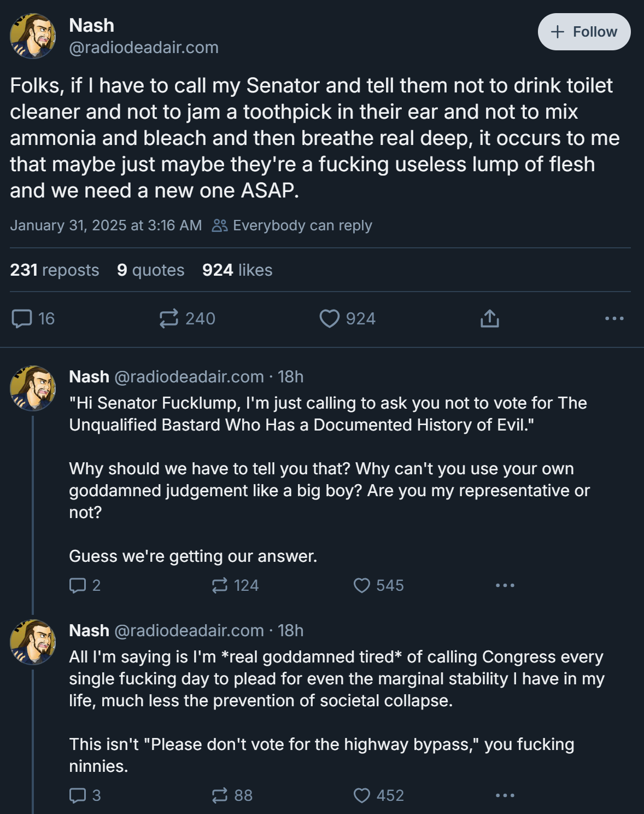View who gave the 924 likes
Viewport: 644px width, 814px height.
237,270
